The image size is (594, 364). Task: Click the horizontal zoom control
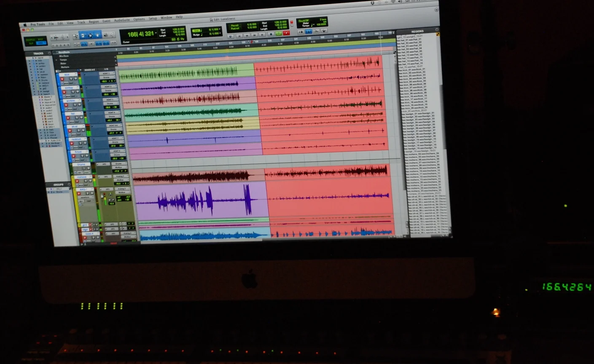tap(59, 37)
